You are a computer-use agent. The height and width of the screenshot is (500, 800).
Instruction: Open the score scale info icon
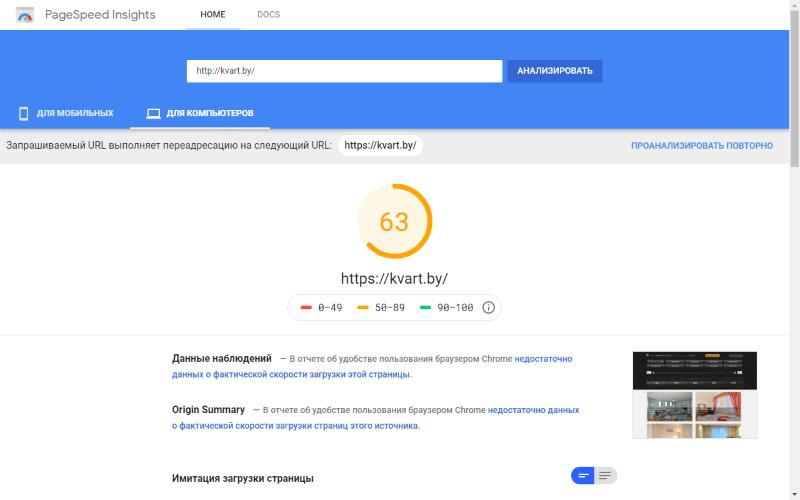pyautogui.click(x=488, y=307)
